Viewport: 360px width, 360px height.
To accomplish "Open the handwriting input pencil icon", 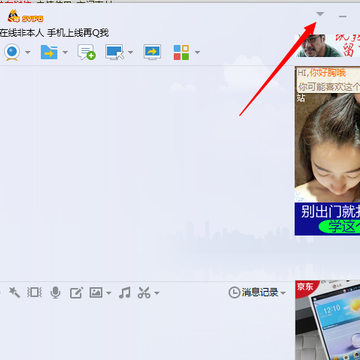I will coord(76,293).
